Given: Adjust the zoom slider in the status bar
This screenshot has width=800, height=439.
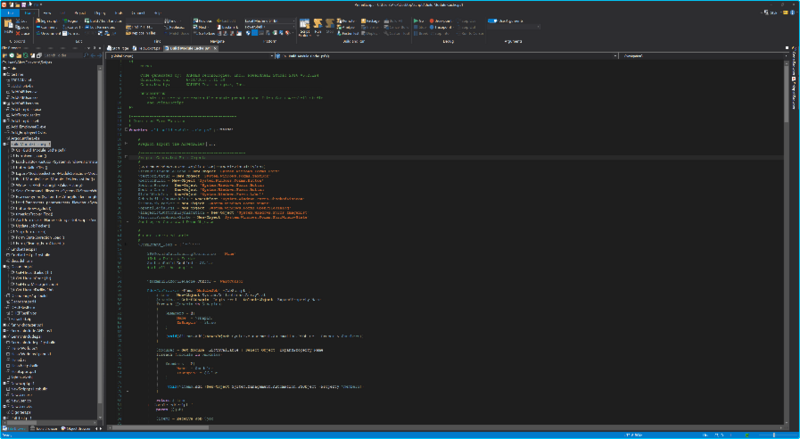Looking at the screenshot, I should [x=774, y=435].
